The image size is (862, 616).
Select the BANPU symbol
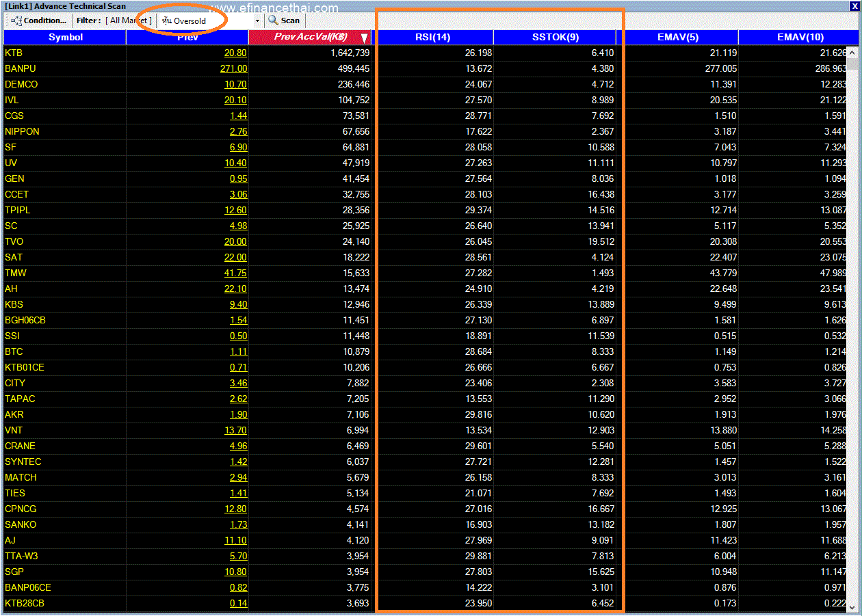[x=19, y=68]
